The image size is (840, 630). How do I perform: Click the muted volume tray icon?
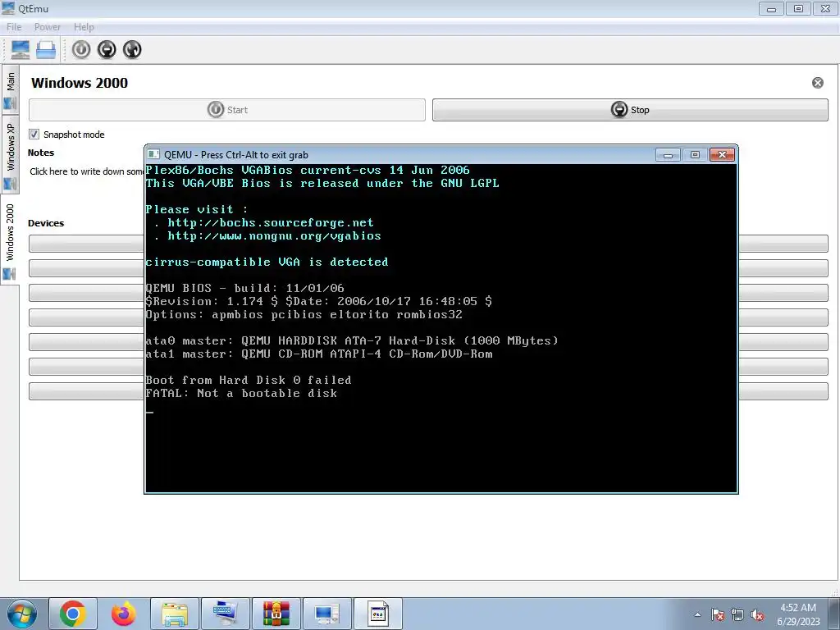pos(757,614)
